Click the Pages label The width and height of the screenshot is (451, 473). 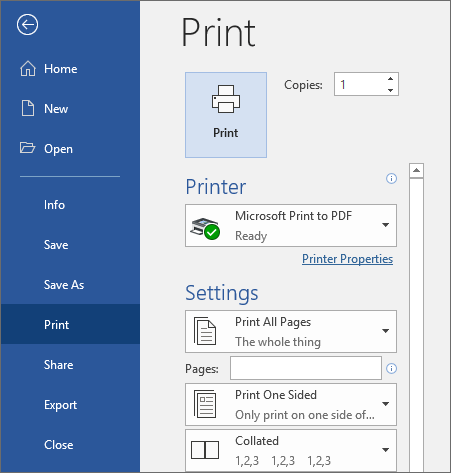pos(202,369)
